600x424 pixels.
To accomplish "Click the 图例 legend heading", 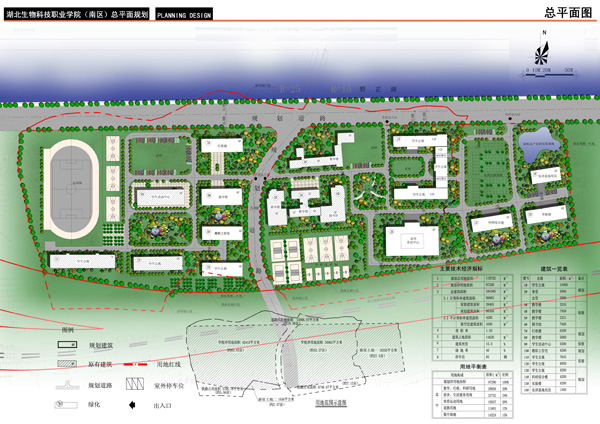I will click(x=68, y=329).
